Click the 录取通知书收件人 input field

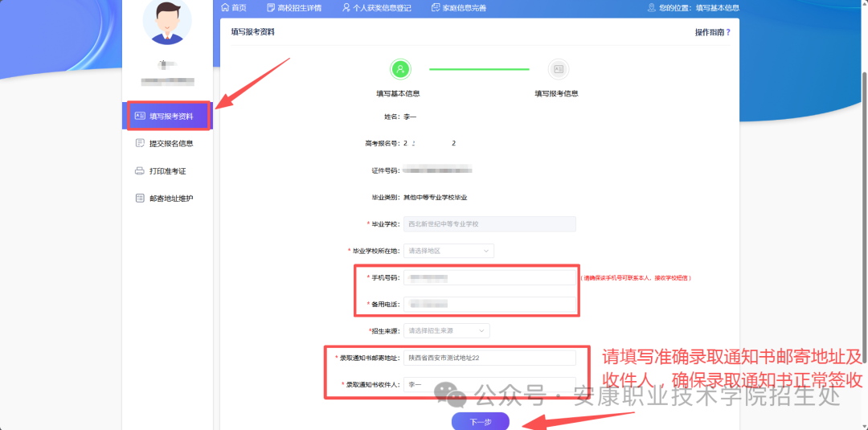489,385
